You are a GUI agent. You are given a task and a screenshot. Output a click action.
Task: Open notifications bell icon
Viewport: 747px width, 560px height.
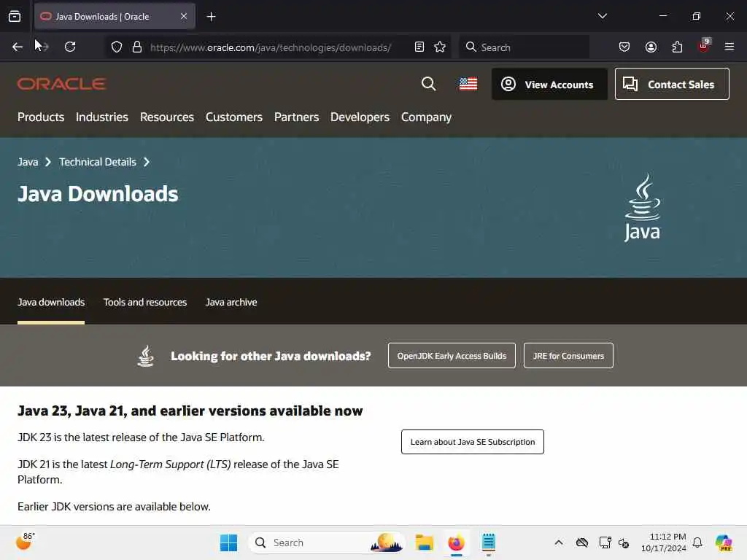pyautogui.click(x=697, y=542)
